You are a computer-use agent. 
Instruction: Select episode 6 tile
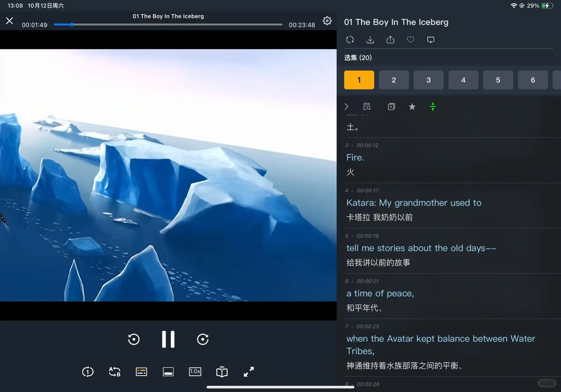pyautogui.click(x=533, y=80)
